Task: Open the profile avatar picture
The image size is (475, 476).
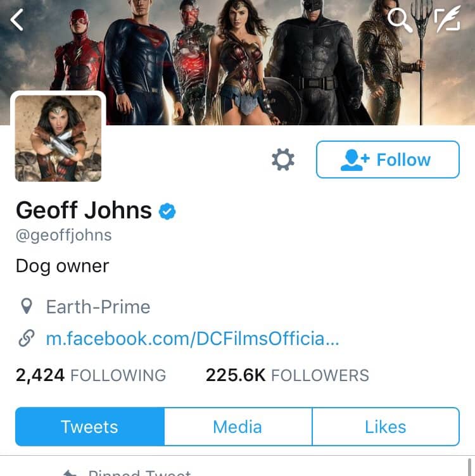Action: coord(58,138)
